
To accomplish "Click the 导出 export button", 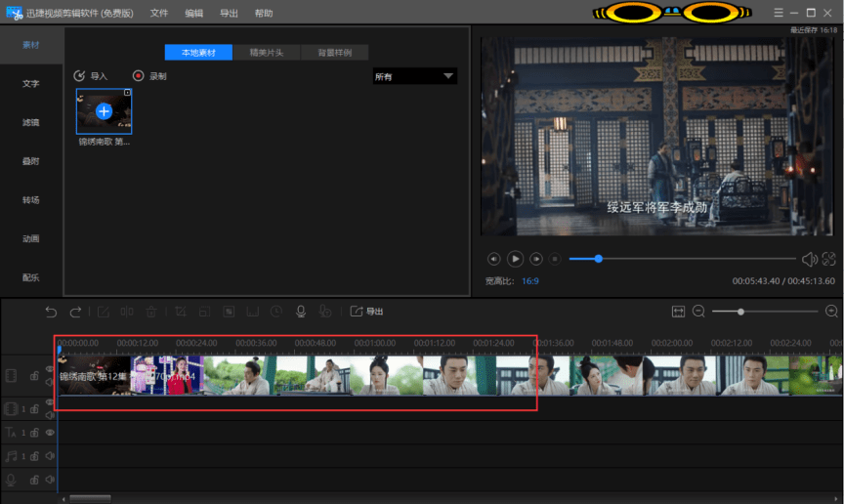I will (366, 312).
